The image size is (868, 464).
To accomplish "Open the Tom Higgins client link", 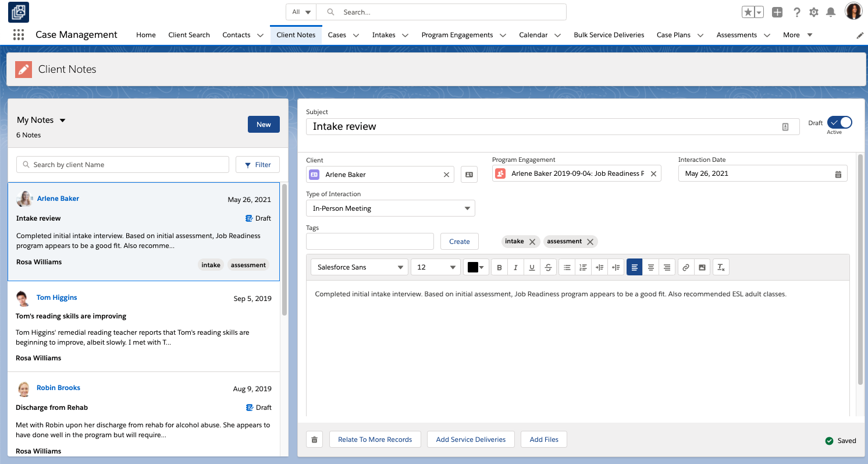I will pyautogui.click(x=57, y=297).
